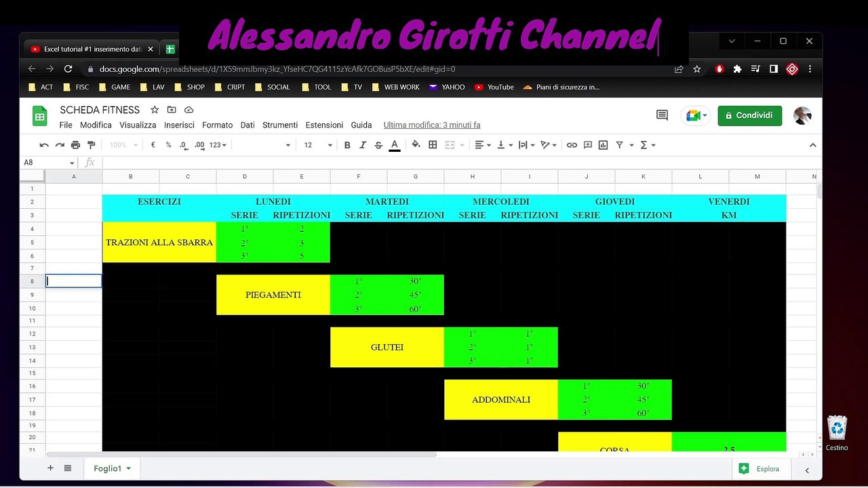868x488 pixels.
Task: Open the Cestino recycle bin on desktop
Action: [837, 432]
